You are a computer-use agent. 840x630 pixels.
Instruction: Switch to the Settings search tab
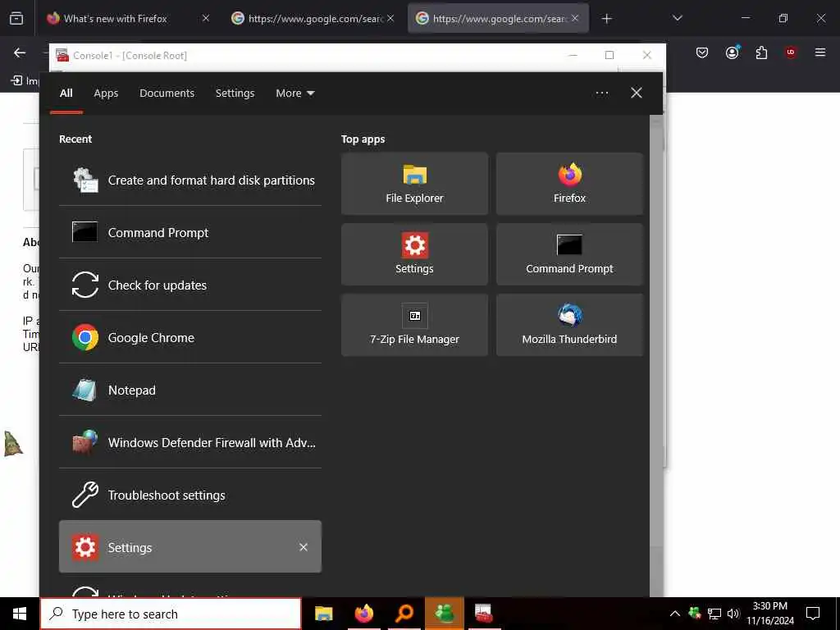[x=235, y=94]
